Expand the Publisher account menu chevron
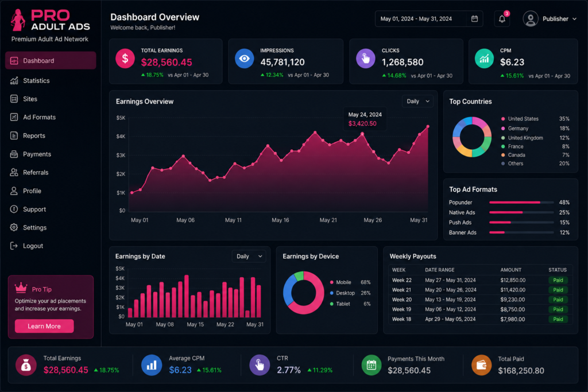 click(574, 19)
